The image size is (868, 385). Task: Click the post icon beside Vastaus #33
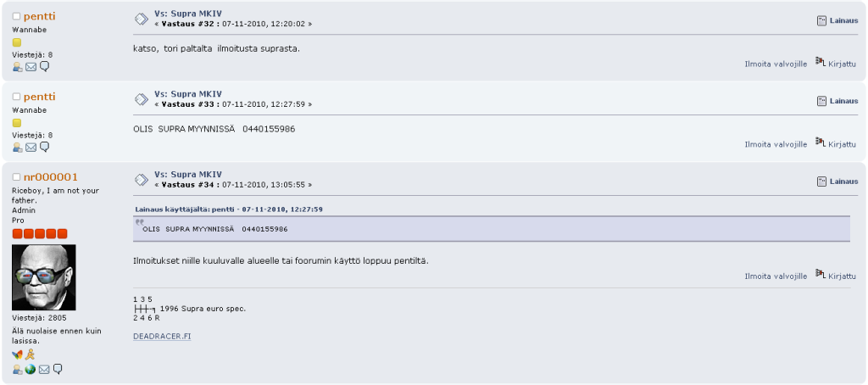click(x=142, y=99)
